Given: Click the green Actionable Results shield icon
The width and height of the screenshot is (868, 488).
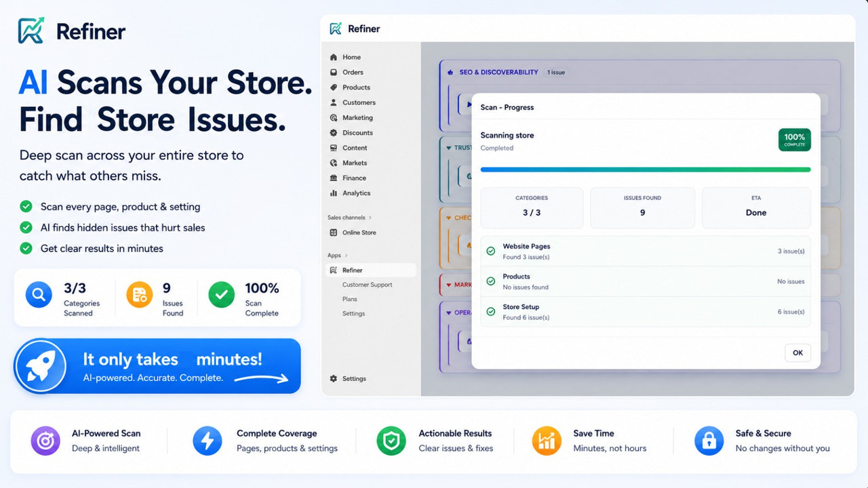Looking at the screenshot, I should pos(391,441).
